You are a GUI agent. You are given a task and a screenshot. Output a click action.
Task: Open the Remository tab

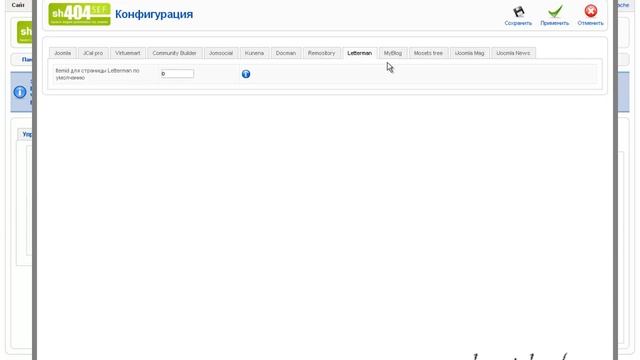tap(321, 53)
